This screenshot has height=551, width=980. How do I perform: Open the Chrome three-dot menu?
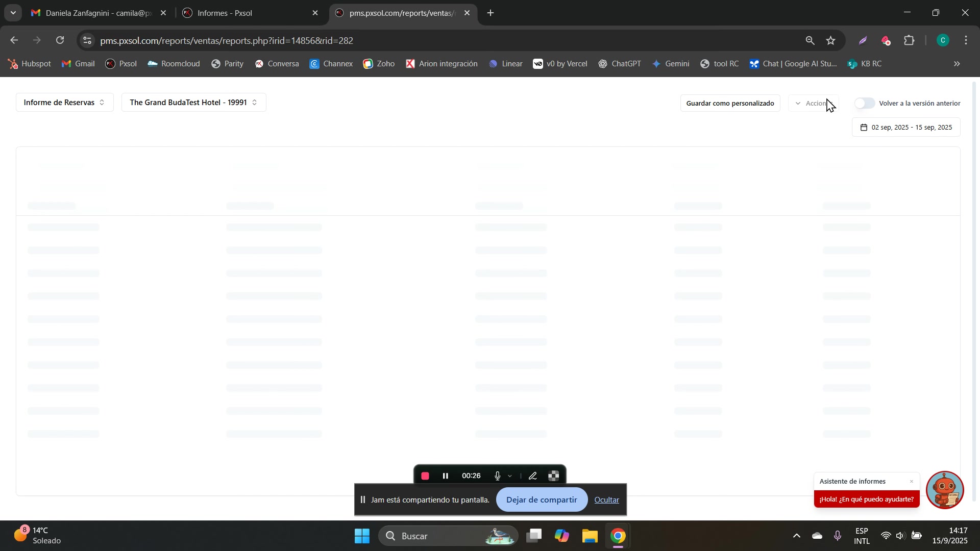coord(966,40)
